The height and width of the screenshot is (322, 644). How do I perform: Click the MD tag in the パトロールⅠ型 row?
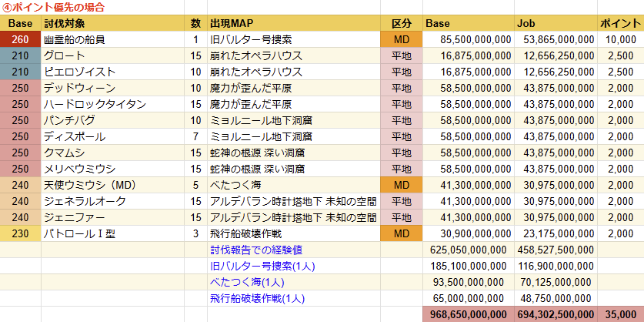tap(402, 233)
